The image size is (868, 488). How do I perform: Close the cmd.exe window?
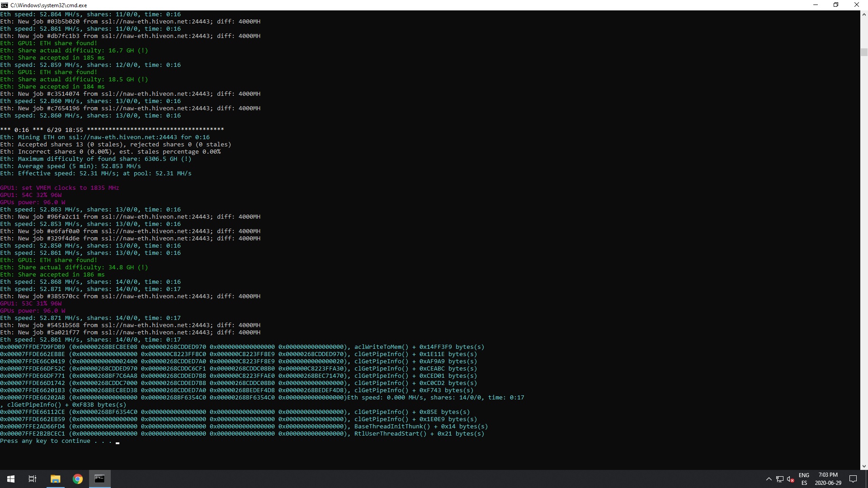[x=857, y=5]
